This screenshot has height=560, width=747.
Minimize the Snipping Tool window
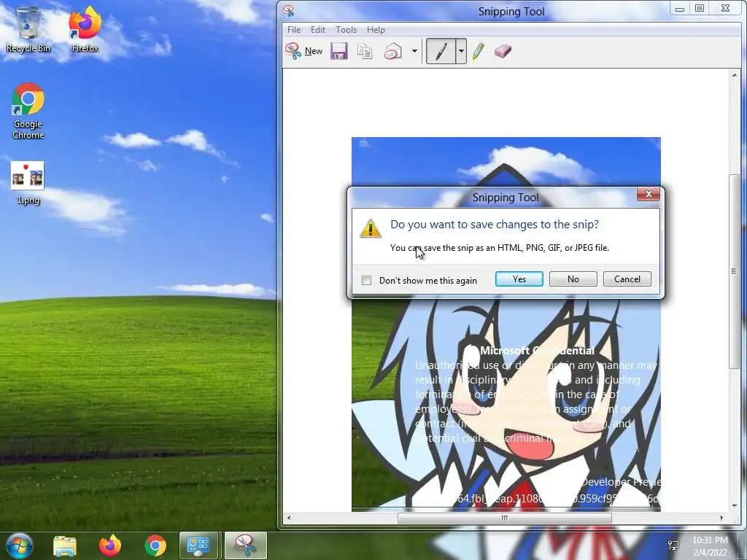pyautogui.click(x=680, y=9)
